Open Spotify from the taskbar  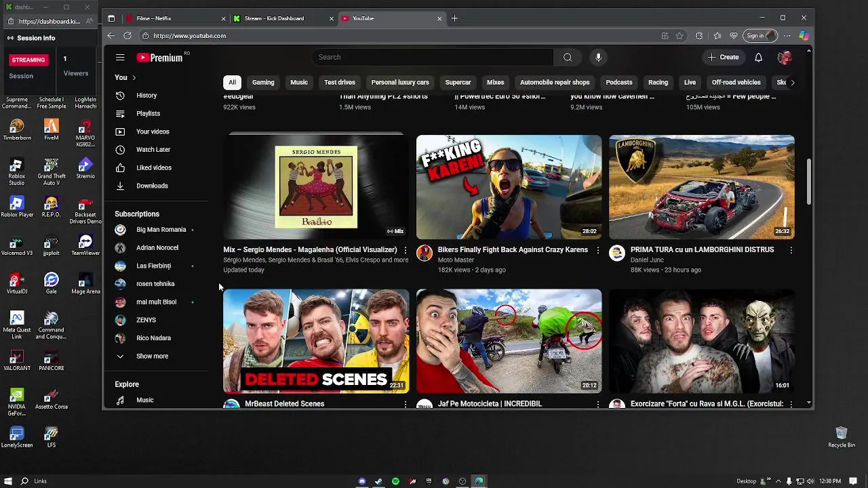(x=395, y=481)
